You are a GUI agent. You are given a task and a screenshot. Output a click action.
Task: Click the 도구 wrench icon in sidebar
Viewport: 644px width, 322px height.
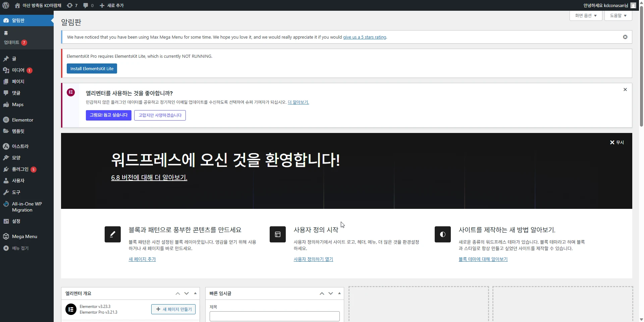(x=6, y=192)
